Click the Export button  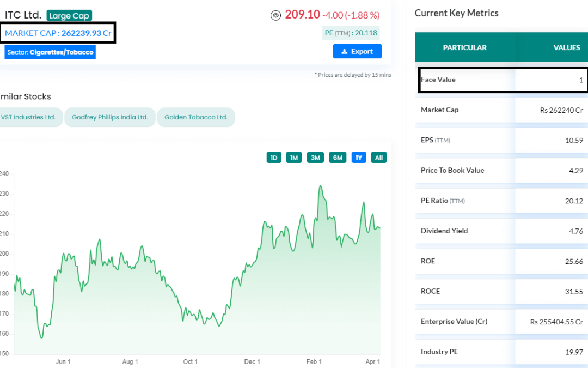[357, 51]
